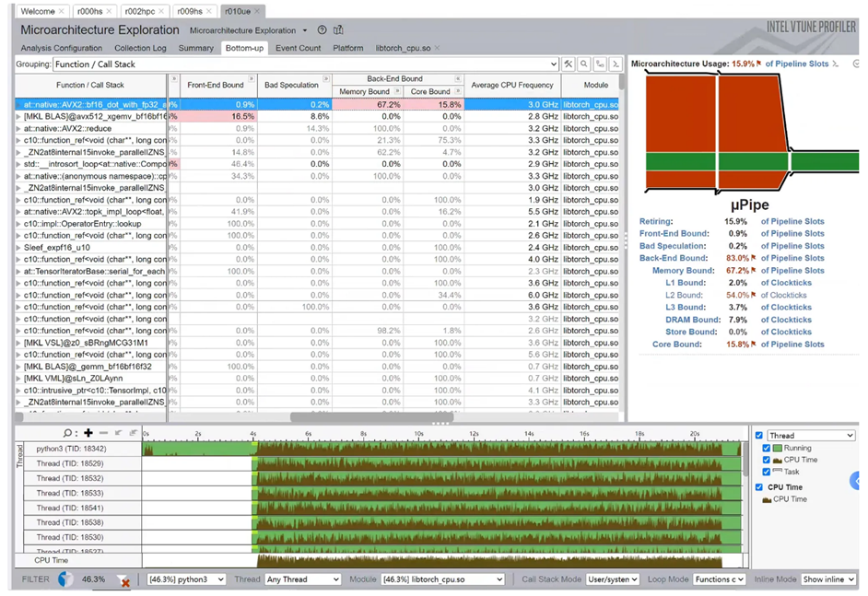Click the blue side panel collapse arrow
The height and width of the screenshot is (596, 868).
(855, 480)
